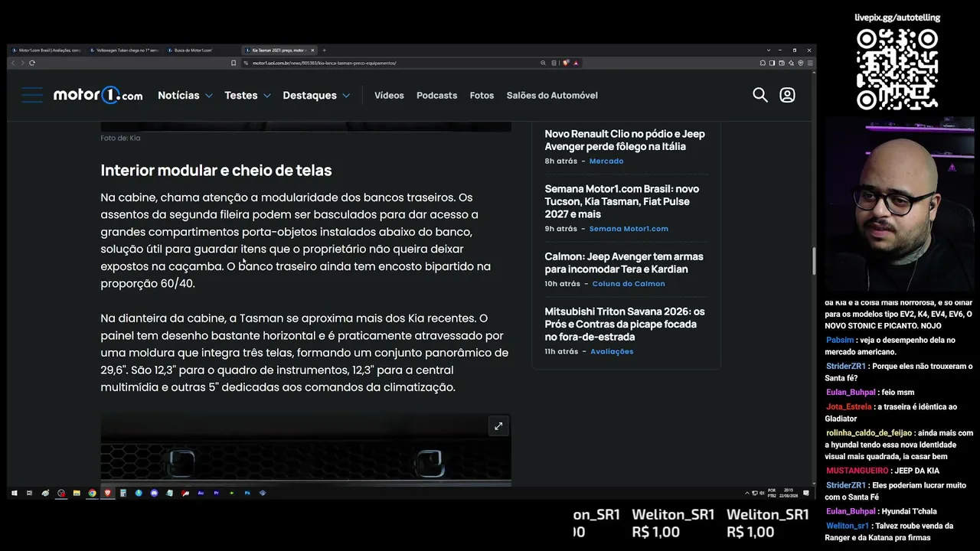This screenshot has width=980, height=551.
Task: Click the page vertical scrollbar thumb
Action: coord(813,261)
